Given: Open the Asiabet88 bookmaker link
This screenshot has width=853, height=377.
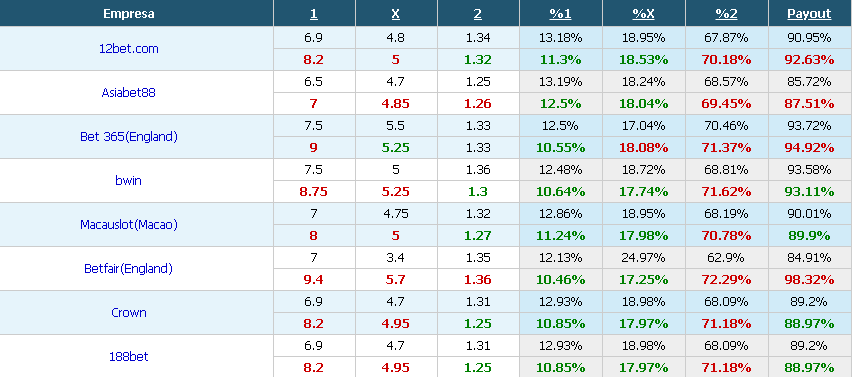Looking at the screenshot, I should 128,92.
